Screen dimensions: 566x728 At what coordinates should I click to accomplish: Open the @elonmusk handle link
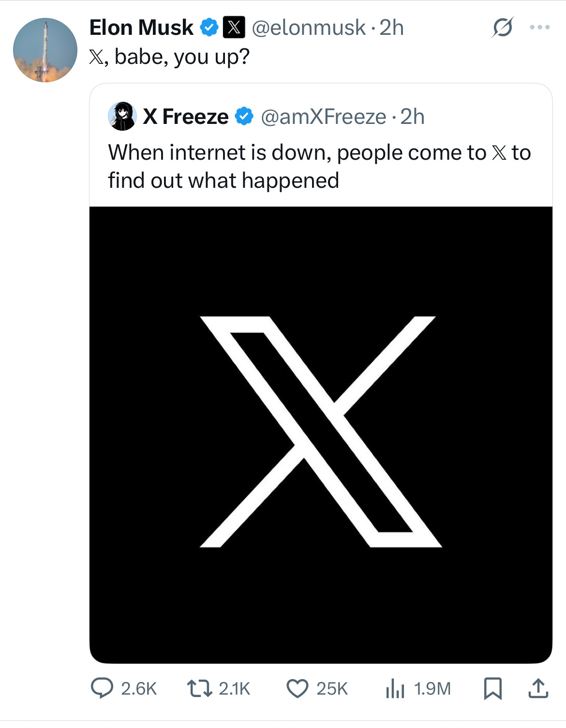309,28
